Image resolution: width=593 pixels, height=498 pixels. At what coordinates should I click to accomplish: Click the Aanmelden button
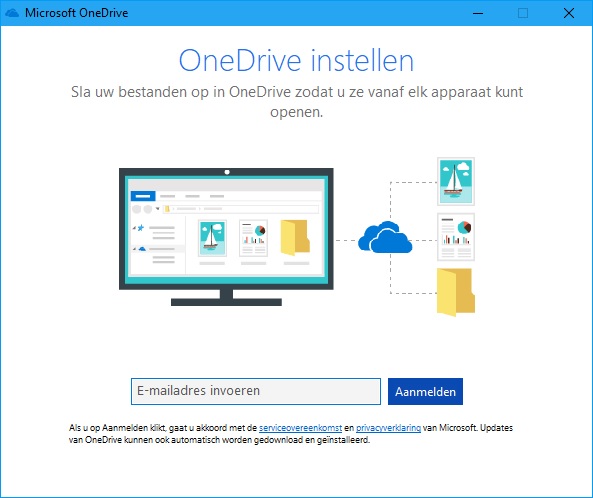(x=425, y=391)
